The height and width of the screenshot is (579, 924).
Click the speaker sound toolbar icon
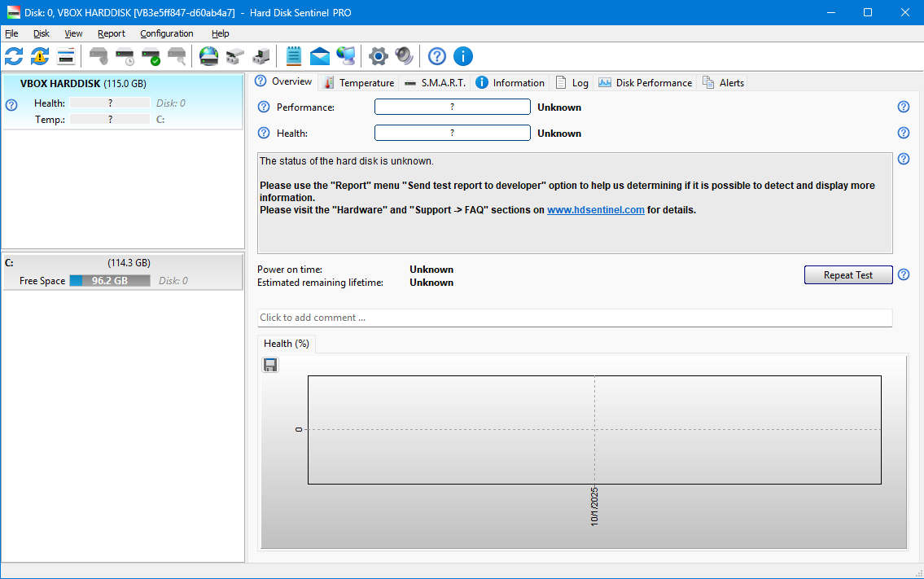(x=404, y=56)
